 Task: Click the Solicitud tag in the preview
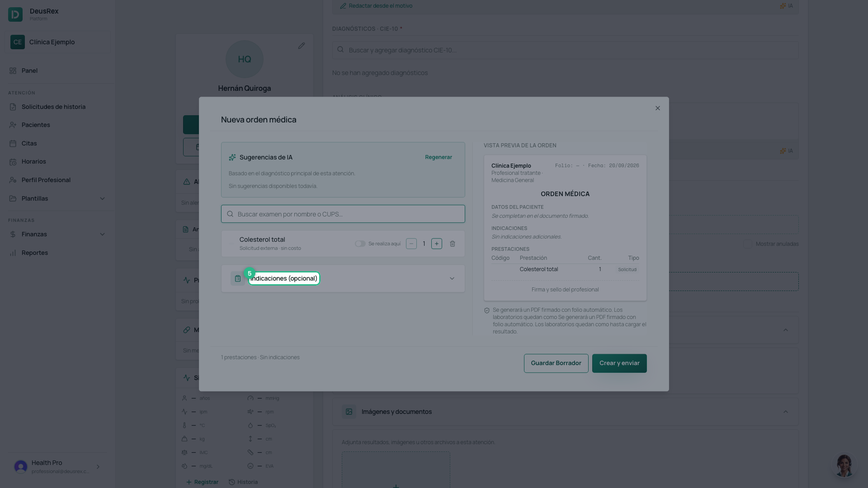point(627,270)
